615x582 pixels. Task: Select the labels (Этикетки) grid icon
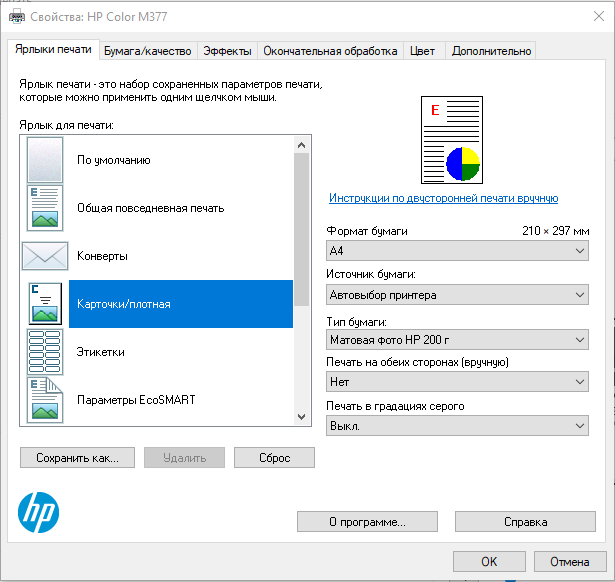click(x=45, y=352)
